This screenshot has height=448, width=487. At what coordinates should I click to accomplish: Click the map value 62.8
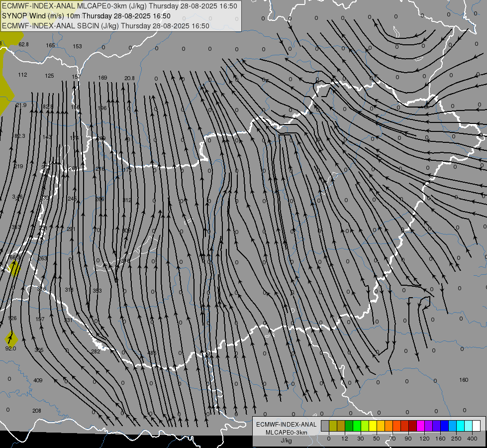pos(23,44)
